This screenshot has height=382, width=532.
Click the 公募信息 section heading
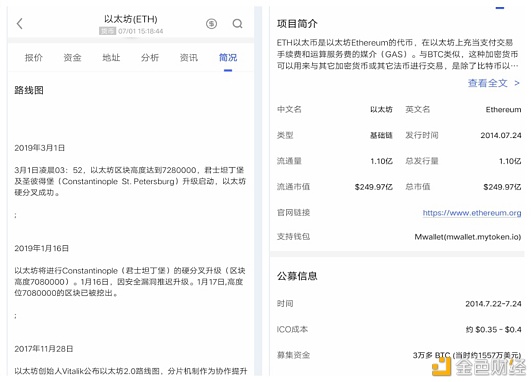tap(297, 276)
